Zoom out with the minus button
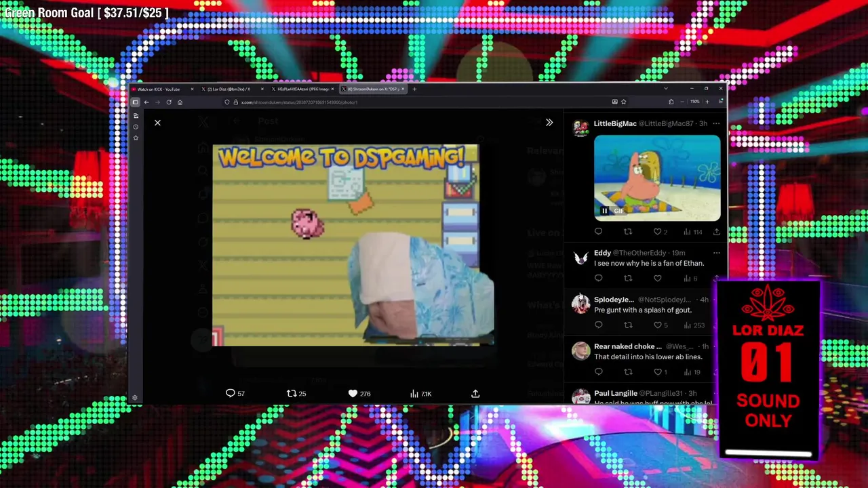This screenshot has height=488, width=868. tap(682, 102)
